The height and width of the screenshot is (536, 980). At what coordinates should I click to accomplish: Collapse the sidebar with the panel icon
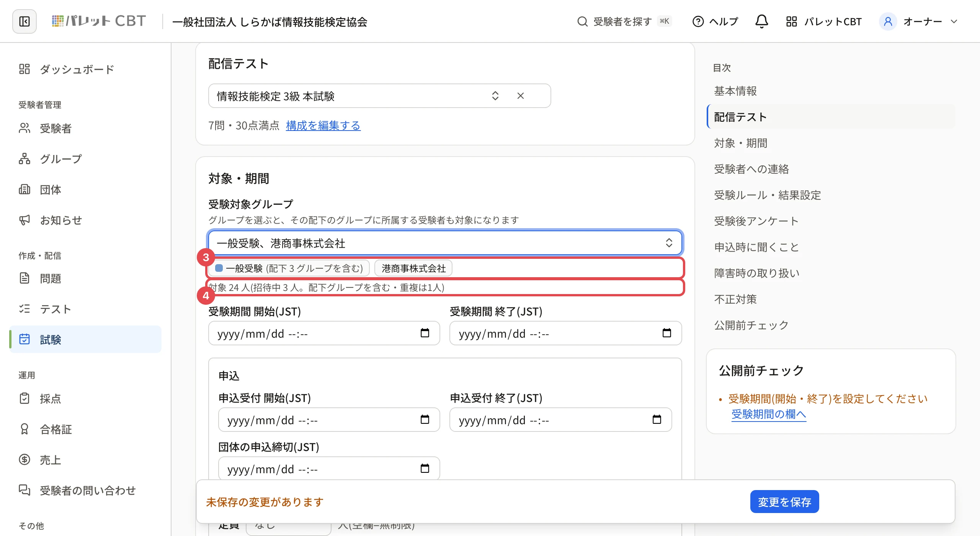coord(24,21)
